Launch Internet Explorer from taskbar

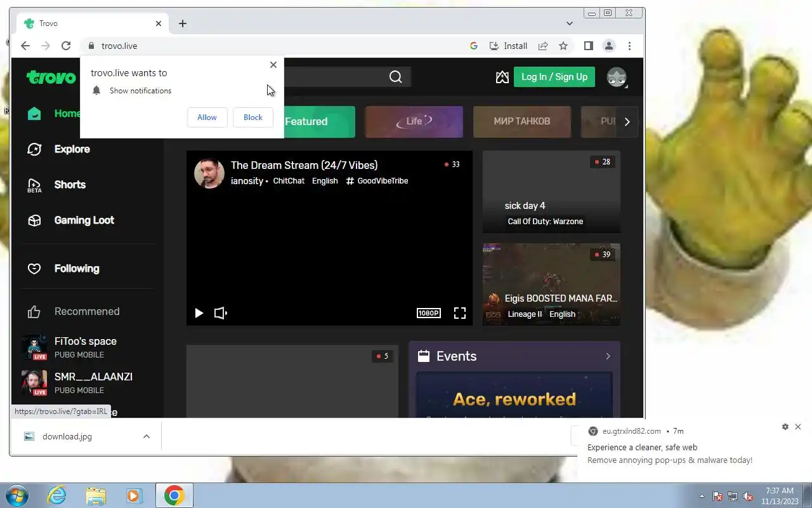click(57, 495)
